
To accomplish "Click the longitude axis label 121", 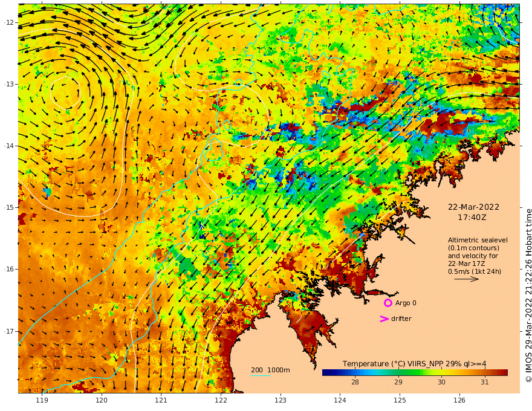I will [161, 401].
